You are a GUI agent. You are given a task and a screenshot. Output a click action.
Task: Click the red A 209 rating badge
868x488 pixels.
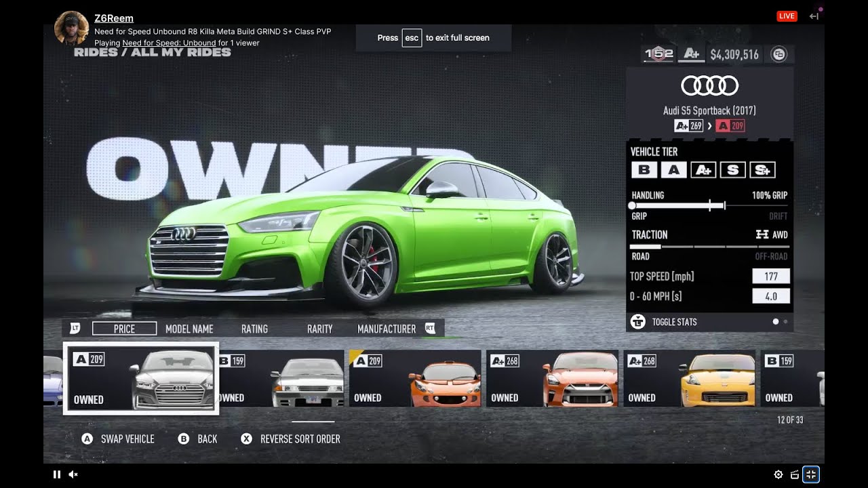(730, 126)
